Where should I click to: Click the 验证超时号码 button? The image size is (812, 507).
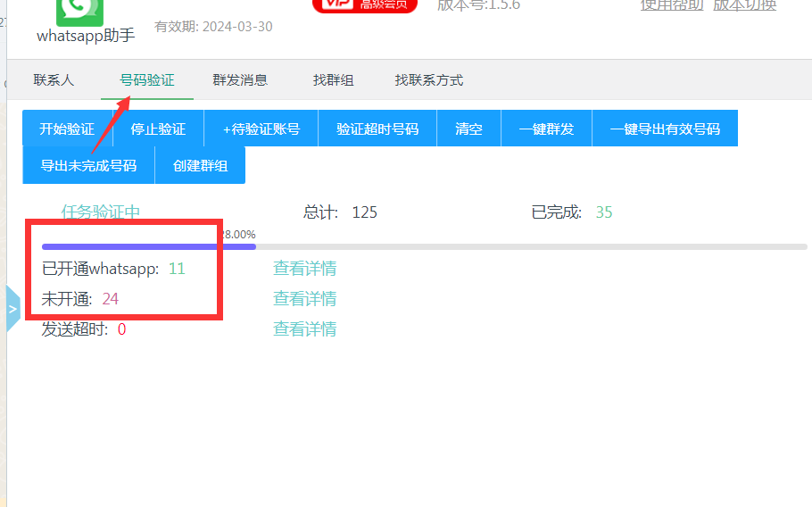pos(377,129)
